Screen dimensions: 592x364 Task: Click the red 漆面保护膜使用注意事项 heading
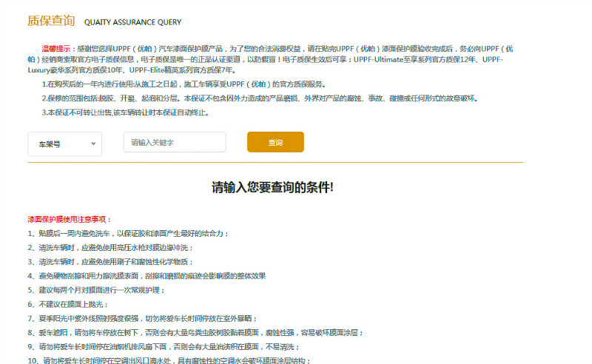point(70,220)
